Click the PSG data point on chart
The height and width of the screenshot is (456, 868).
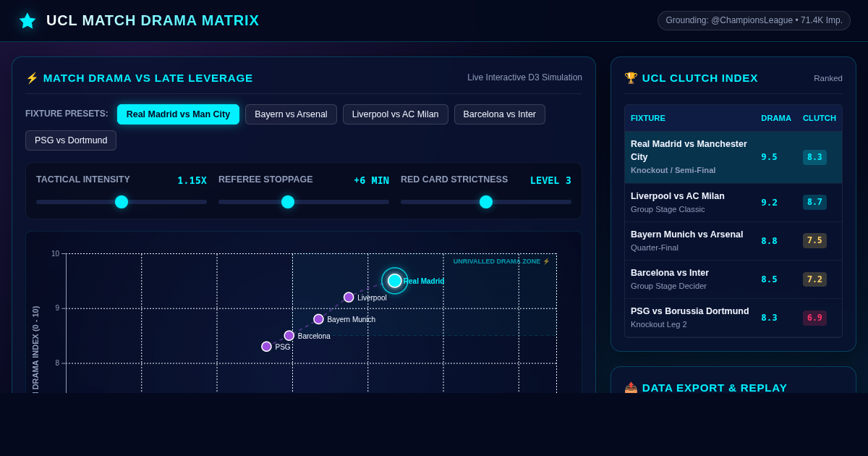(266, 347)
